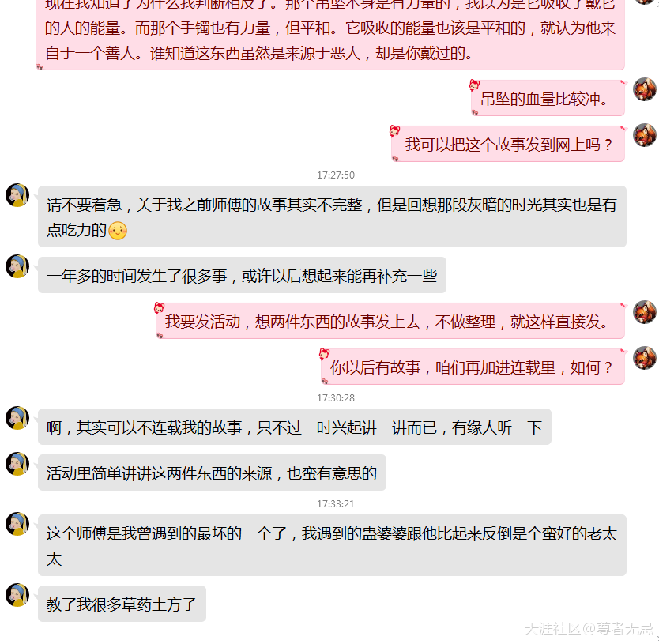Click the smiley emoji after '点吃力的'

coord(118,231)
